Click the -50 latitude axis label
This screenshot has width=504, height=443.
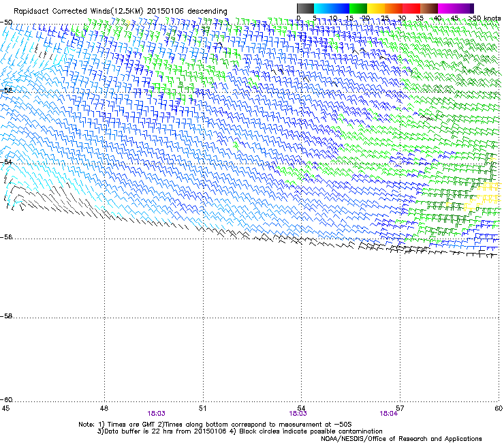[x=6, y=22]
